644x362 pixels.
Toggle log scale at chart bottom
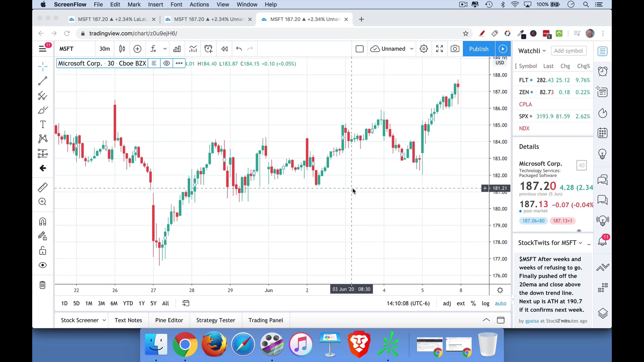[485, 303]
